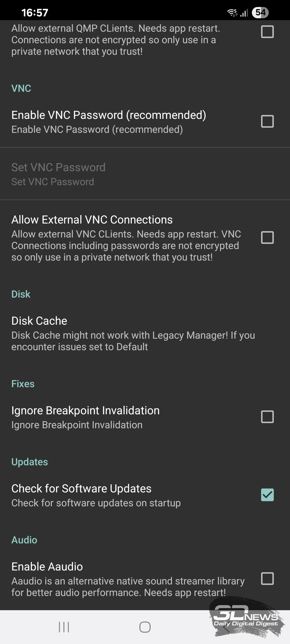Tap the Fixes section header
The image size is (290, 644).
pyautogui.click(x=23, y=384)
